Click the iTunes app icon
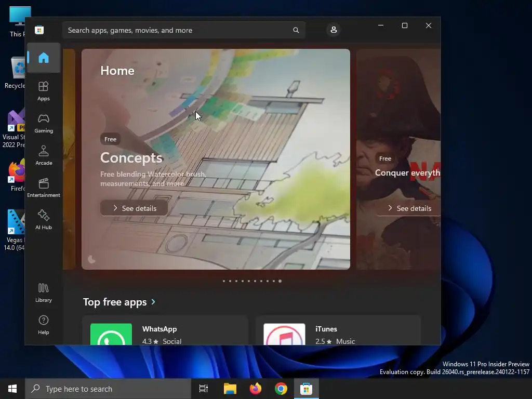The width and height of the screenshot is (532, 399). [x=284, y=334]
